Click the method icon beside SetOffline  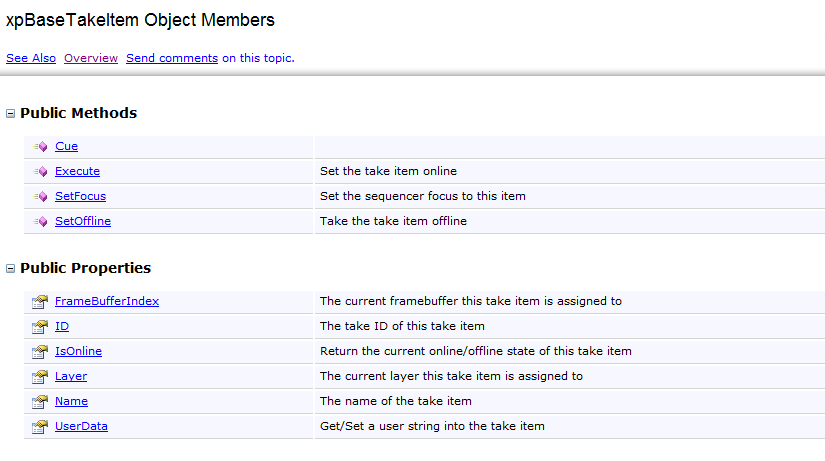tap(40, 222)
